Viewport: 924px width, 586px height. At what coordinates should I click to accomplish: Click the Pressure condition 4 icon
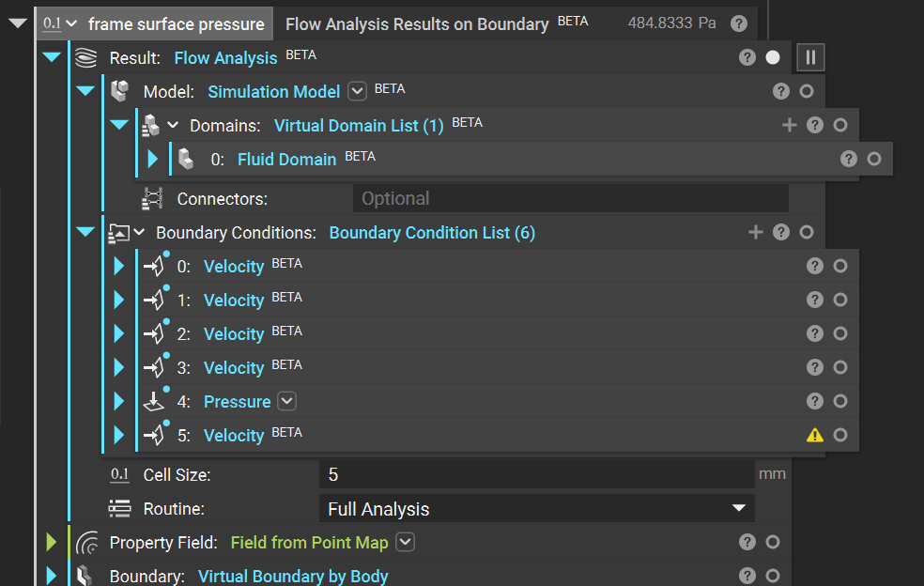[155, 400]
